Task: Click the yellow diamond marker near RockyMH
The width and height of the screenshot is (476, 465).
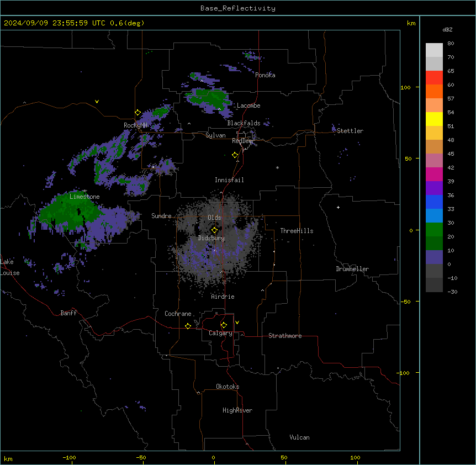Action: point(137,113)
